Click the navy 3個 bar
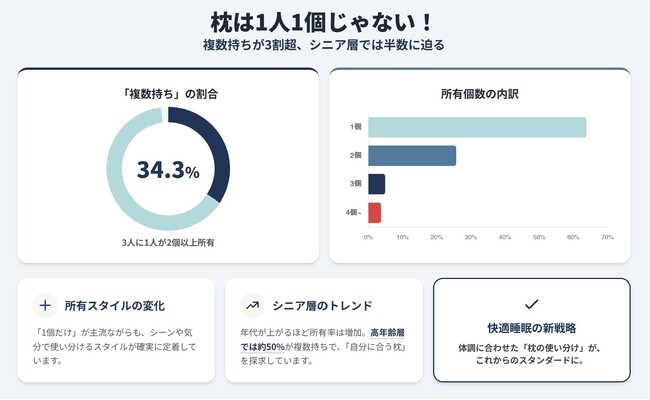Screen dimensions: 650x400 pyautogui.click(x=376, y=184)
